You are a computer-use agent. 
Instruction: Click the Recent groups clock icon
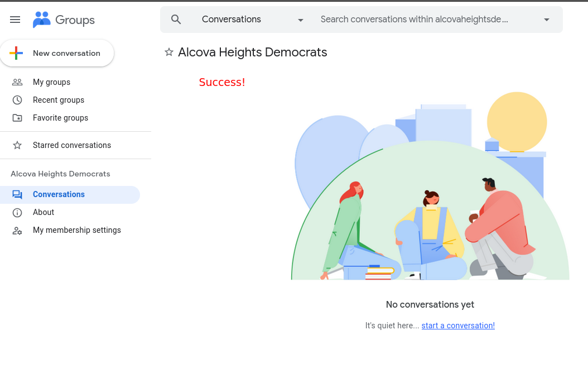(17, 100)
